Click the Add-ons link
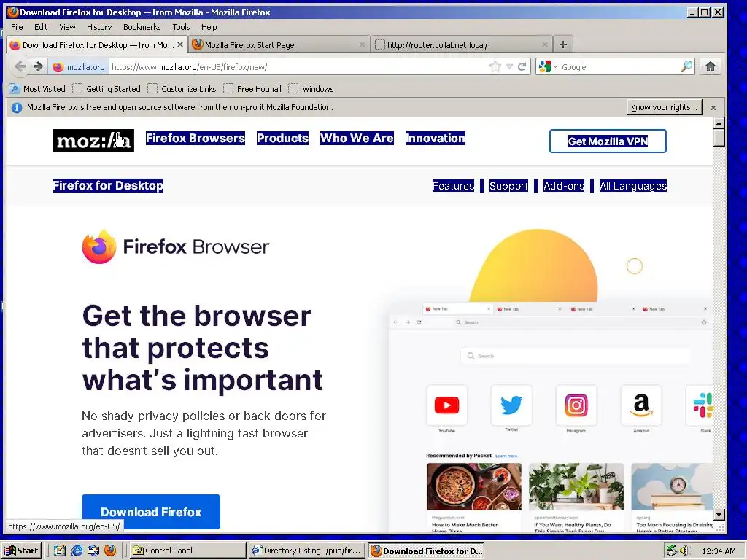This screenshot has width=747, height=560. click(x=564, y=186)
